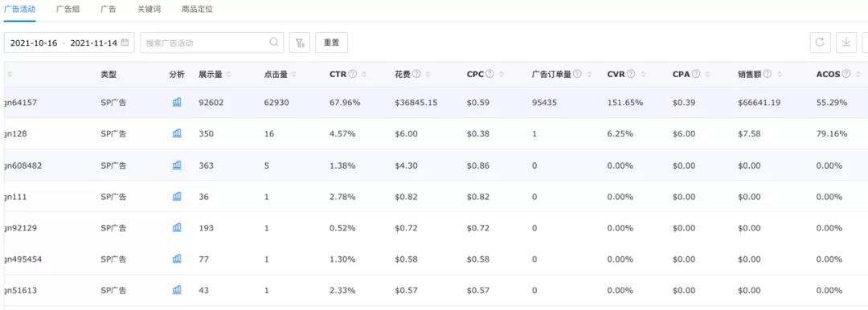The height and width of the screenshot is (310, 868).
Task: Select ACOS value 79.16%
Action: tap(832, 134)
